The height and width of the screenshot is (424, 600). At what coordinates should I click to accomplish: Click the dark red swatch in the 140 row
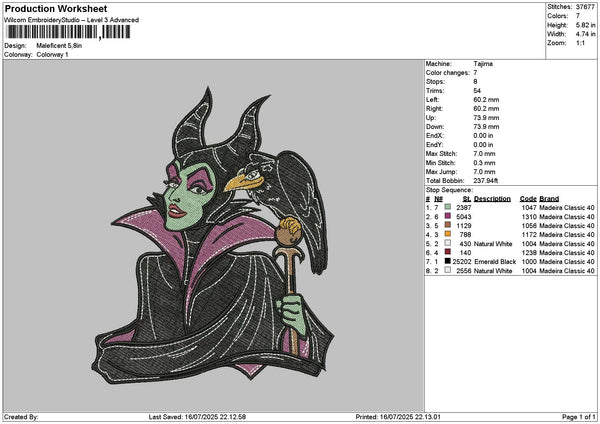447,252
